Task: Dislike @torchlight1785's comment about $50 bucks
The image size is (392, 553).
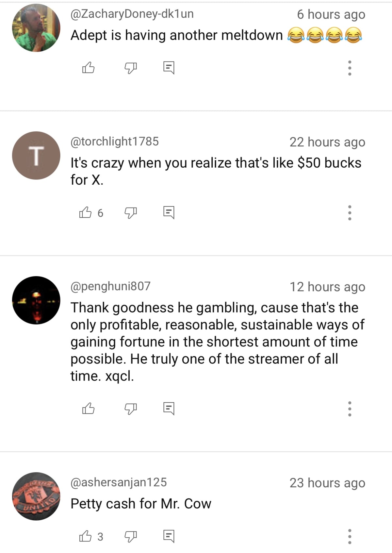Action: (131, 213)
